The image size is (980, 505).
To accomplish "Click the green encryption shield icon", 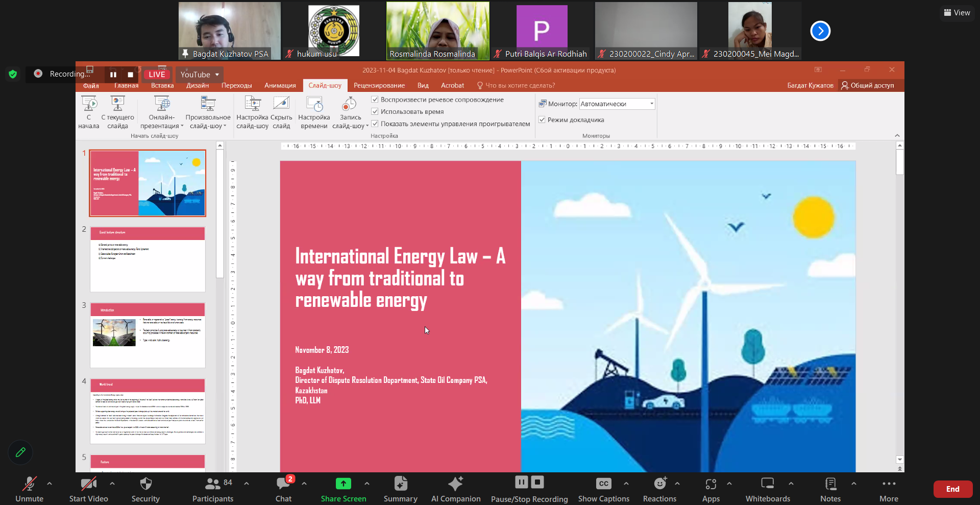I will (13, 74).
